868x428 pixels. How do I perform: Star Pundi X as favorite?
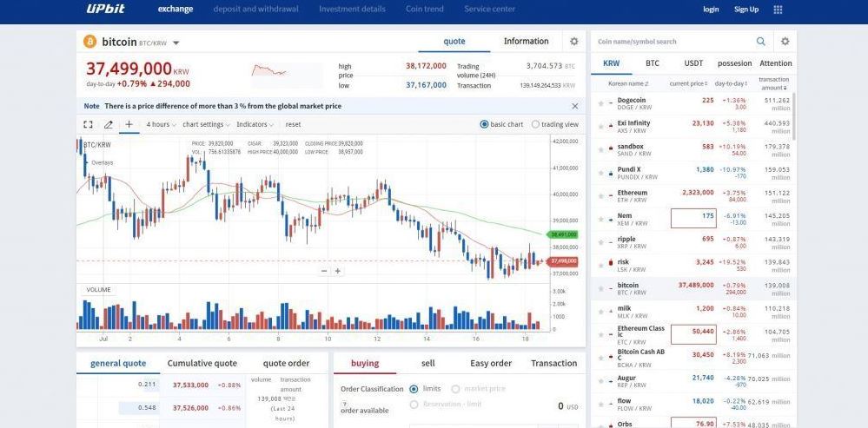coord(600,173)
